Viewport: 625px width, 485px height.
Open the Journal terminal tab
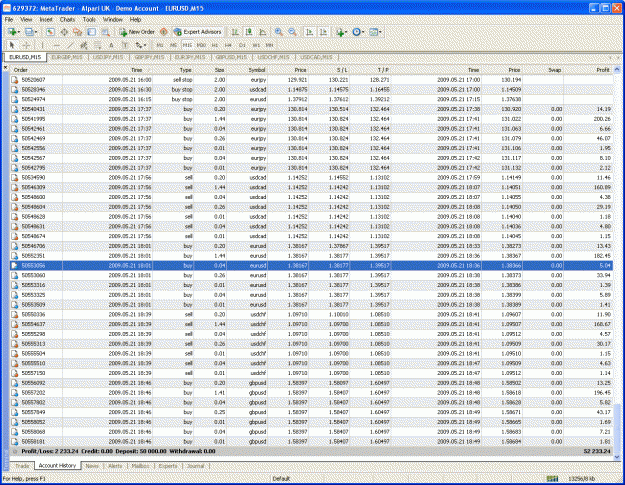[195, 465]
